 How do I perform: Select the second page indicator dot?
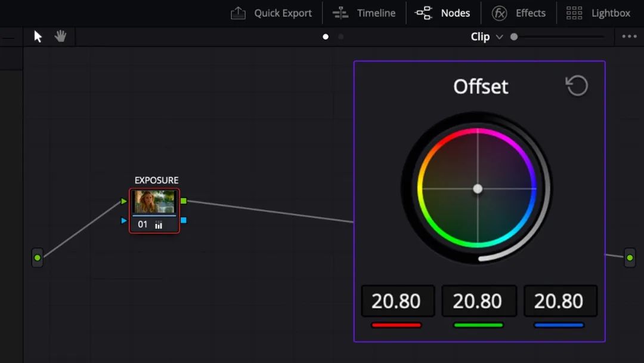(341, 36)
